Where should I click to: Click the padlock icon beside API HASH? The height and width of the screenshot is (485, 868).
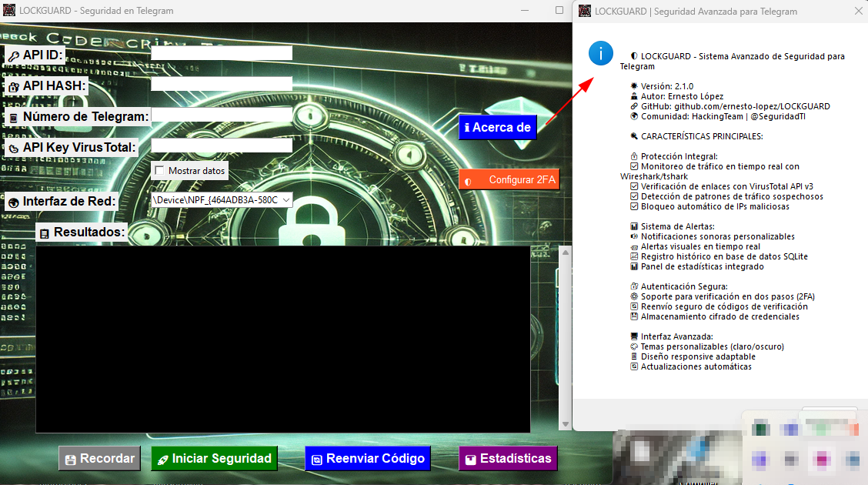[x=14, y=87]
